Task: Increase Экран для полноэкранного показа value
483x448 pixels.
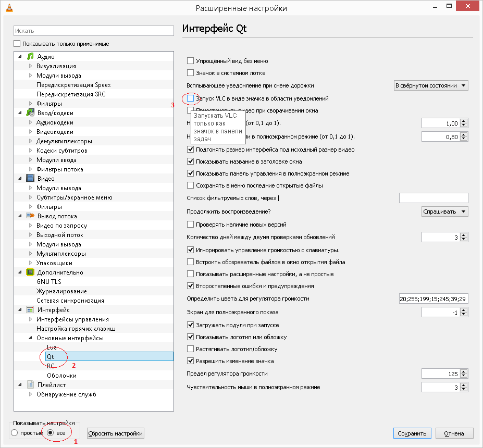Action: pyautogui.click(x=464, y=310)
